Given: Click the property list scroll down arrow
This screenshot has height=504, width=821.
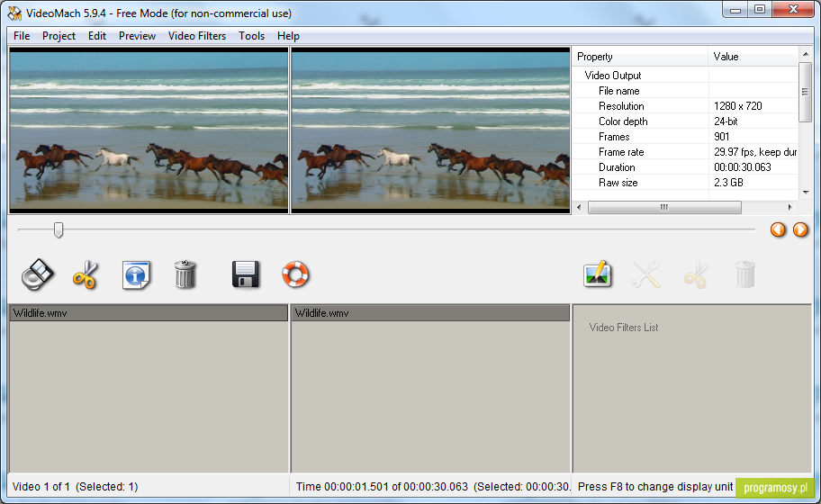Looking at the screenshot, I should (806, 193).
